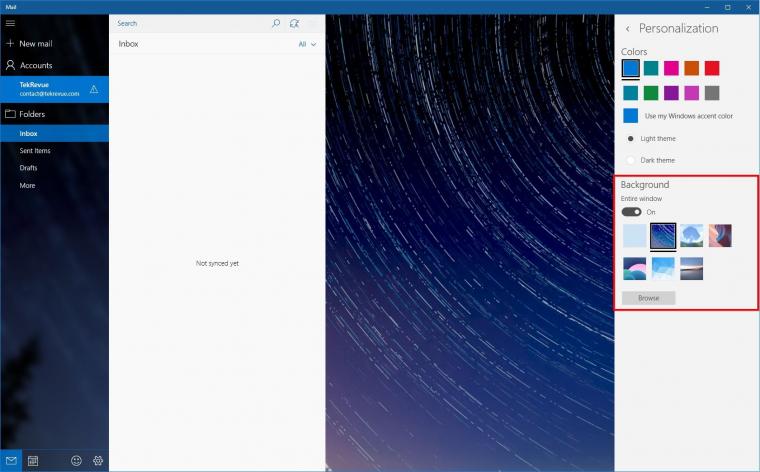Select the teal accent color in first row

pos(651,68)
